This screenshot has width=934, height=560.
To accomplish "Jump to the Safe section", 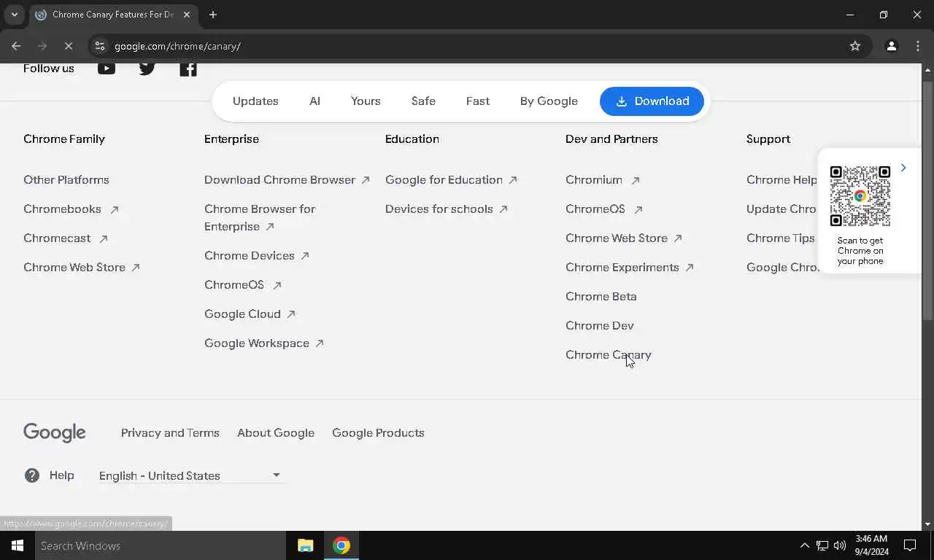I will (423, 101).
